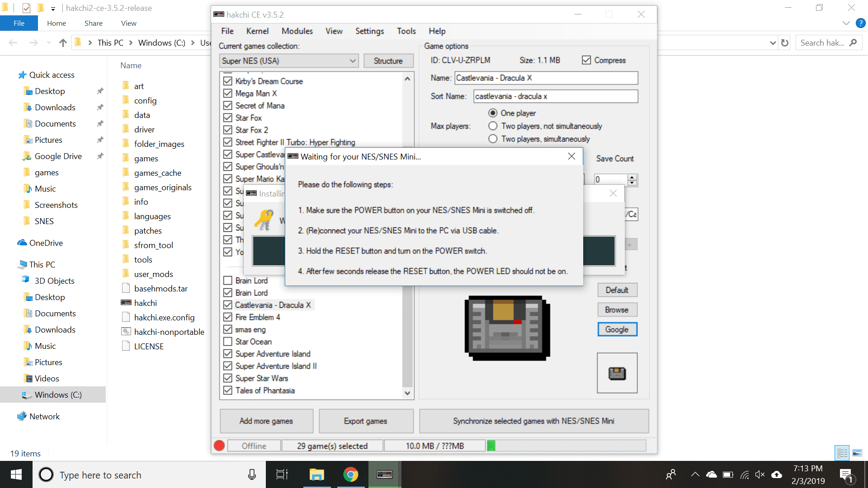Screen dimensions: 868x488
Task: Open Explorer help question mark icon
Action: (860, 23)
